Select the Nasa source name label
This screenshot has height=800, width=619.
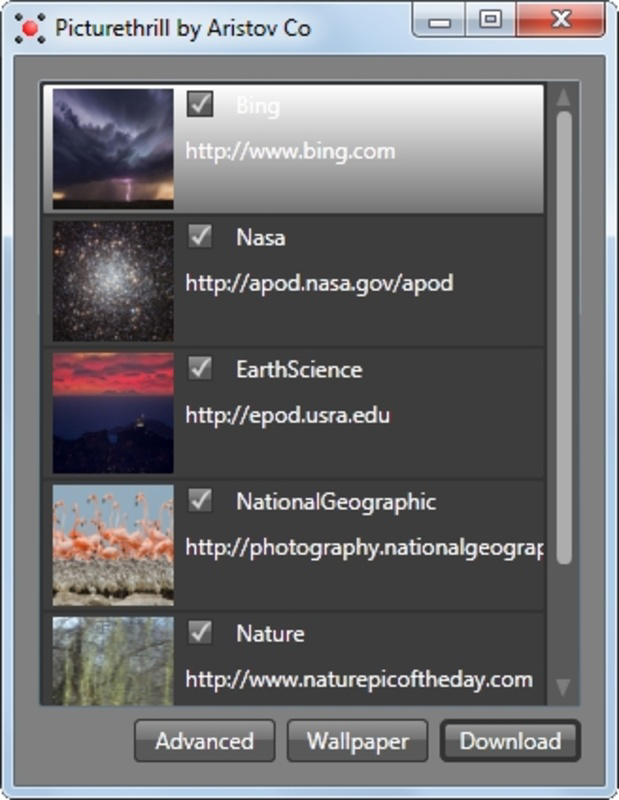tap(261, 238)
